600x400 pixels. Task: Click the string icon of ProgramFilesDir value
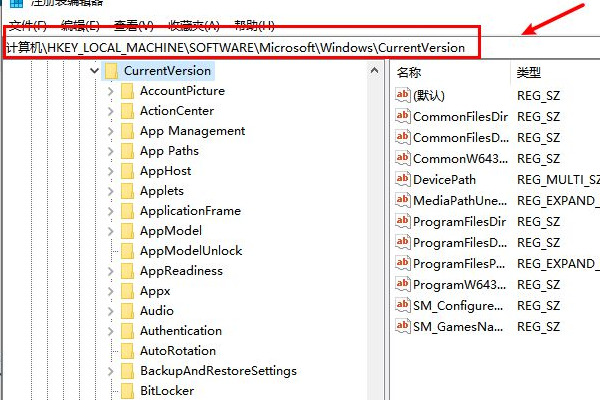[403, 221]
